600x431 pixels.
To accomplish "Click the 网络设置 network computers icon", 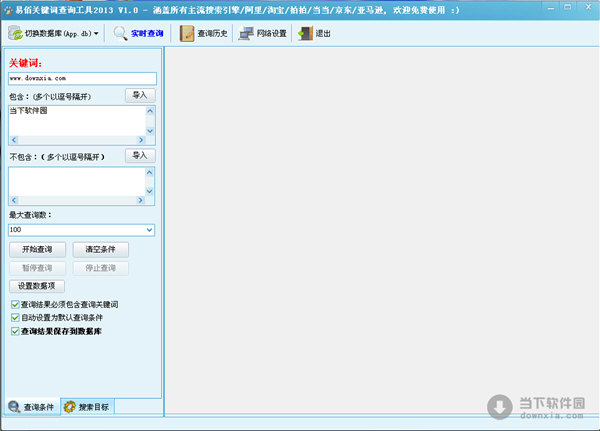I will pos(246,34).
